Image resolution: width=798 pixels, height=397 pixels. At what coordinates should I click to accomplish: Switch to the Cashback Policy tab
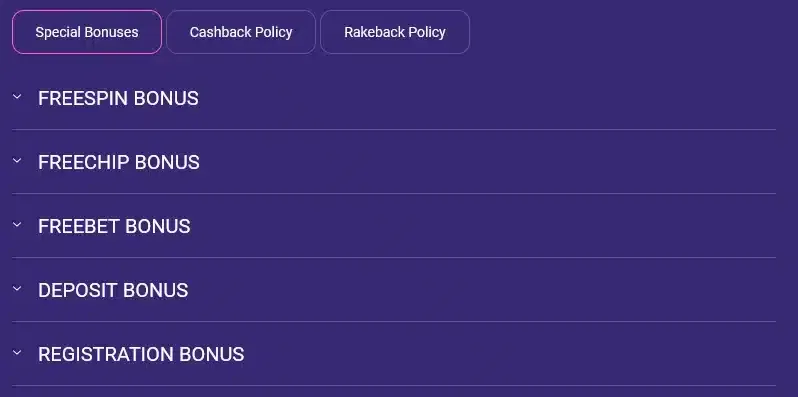(x=241, y=32)
